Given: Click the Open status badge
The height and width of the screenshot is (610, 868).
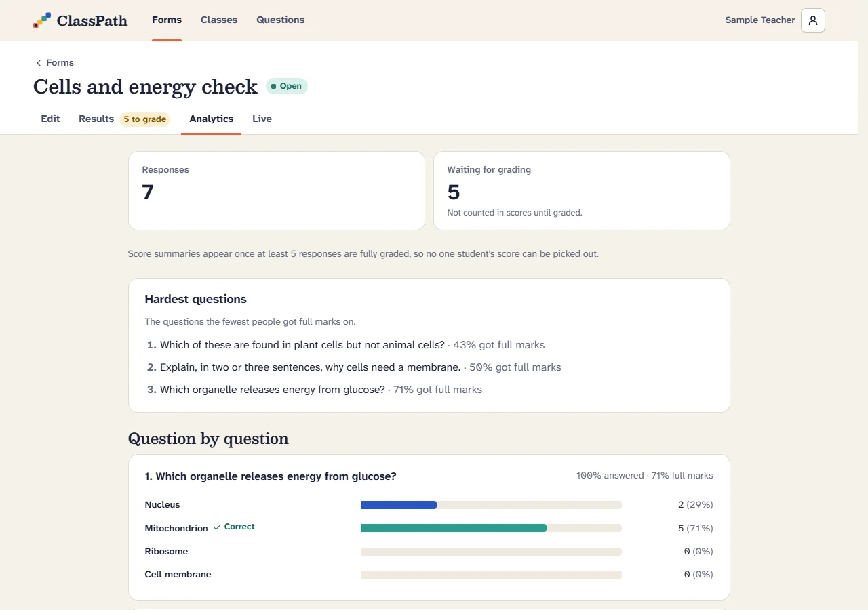Looking at the screenshot, I should click(x=286, y=86).
